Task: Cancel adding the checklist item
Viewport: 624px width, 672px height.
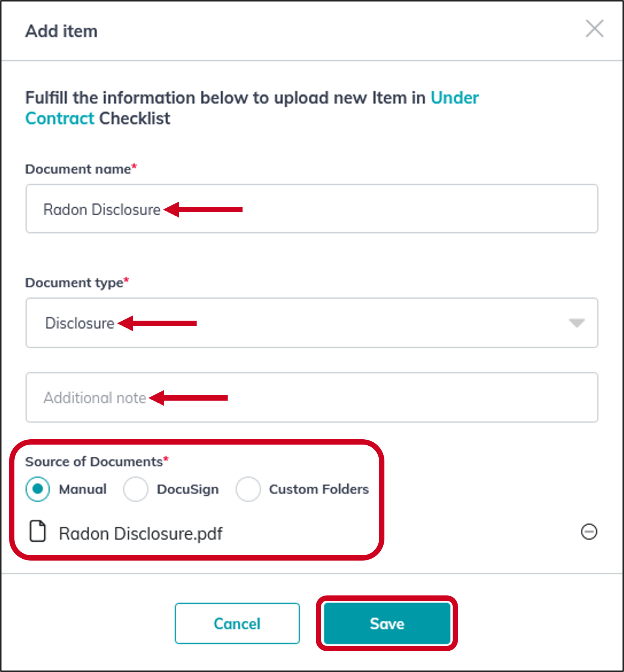Action: [237, 623]
